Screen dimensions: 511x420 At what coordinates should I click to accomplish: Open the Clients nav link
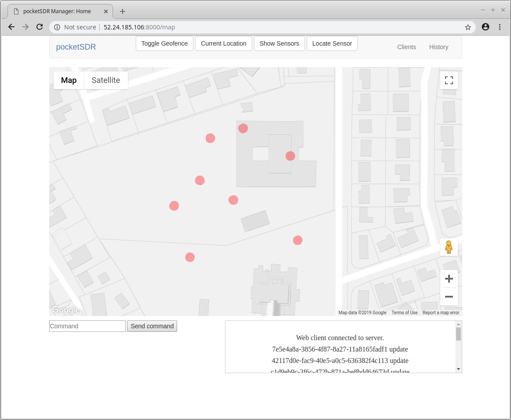[406, 47]
